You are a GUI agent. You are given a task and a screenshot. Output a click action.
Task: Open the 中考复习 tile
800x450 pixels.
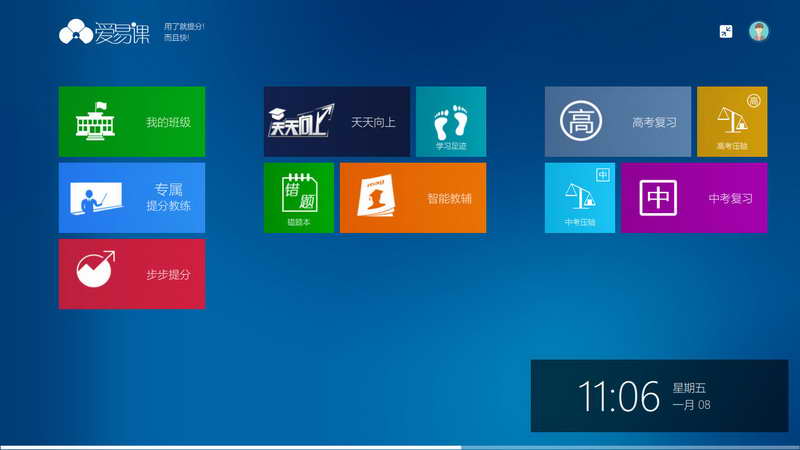coord(694,198)
